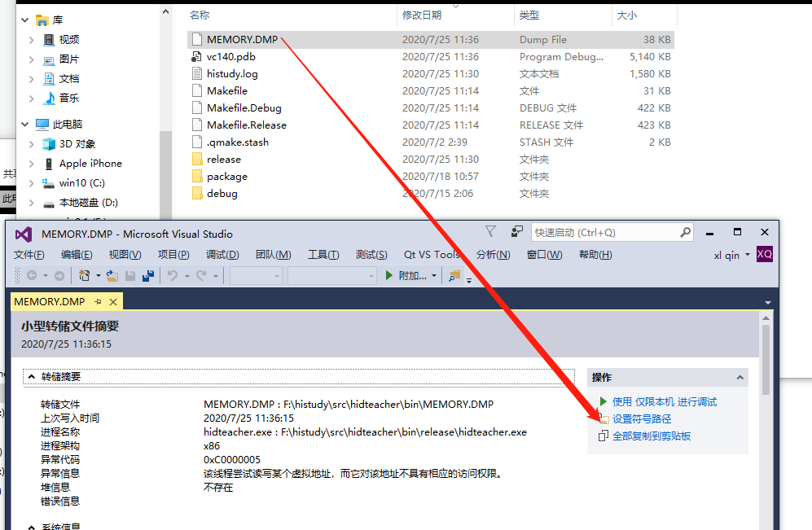Open the xl qin account dropdown

(748, 255)
